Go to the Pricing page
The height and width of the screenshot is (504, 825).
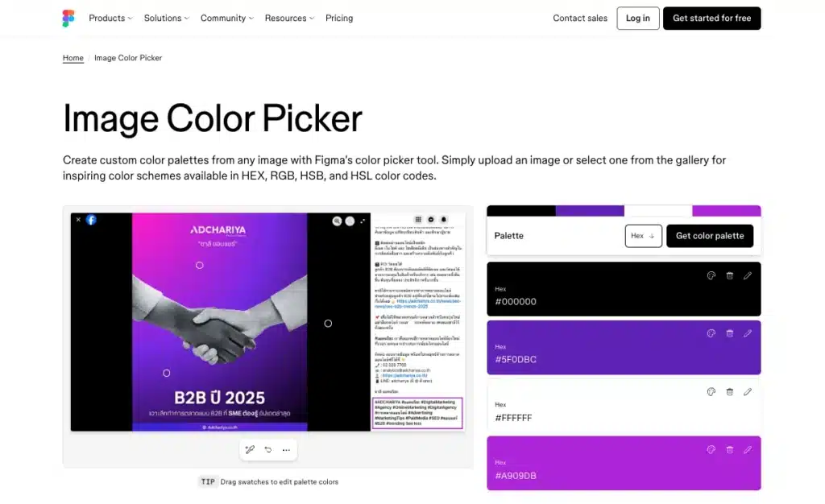pos(339,19)
